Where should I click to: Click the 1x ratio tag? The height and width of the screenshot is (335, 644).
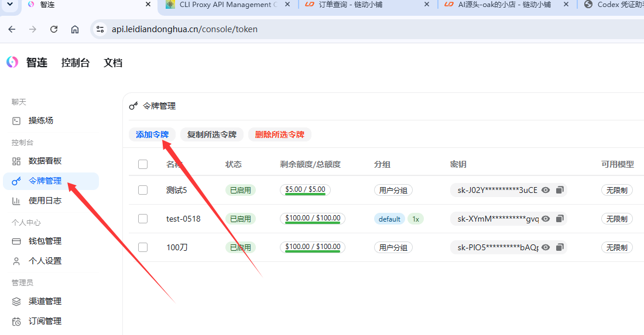[416, 219]
